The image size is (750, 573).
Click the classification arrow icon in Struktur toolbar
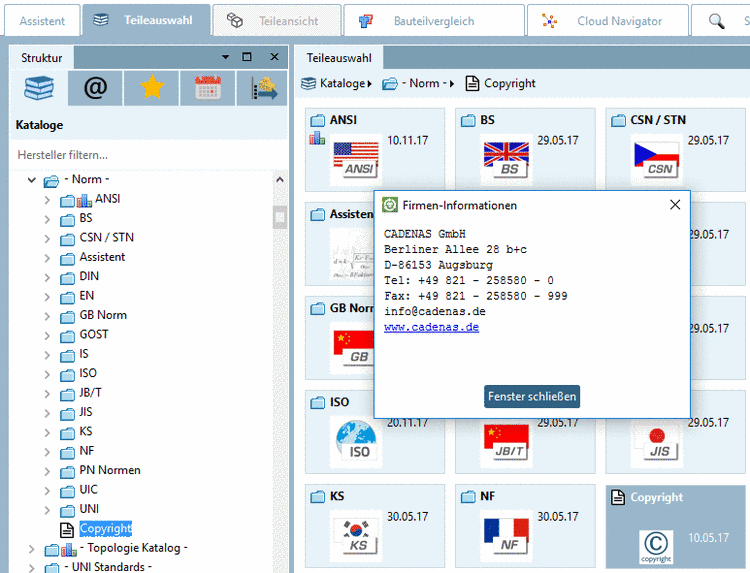click(264, 88)
